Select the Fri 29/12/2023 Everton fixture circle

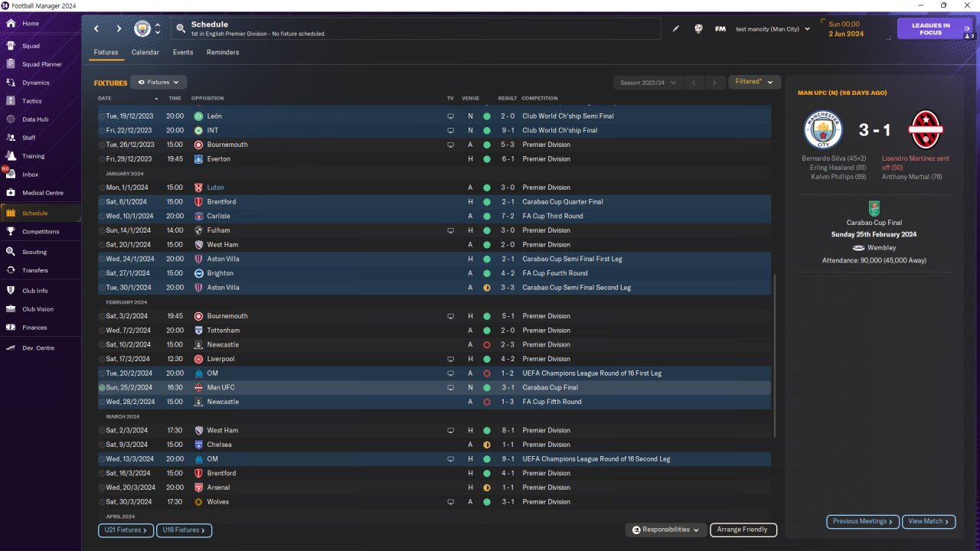(102, 159)
